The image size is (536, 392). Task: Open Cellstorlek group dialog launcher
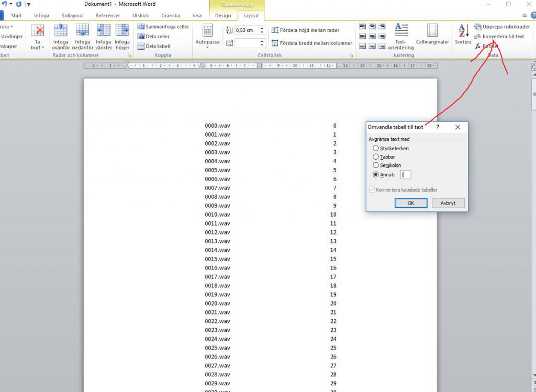point(351,55)
